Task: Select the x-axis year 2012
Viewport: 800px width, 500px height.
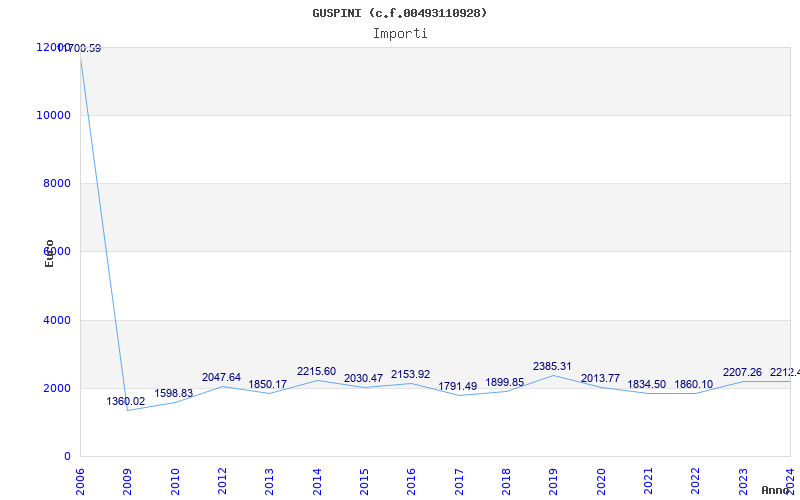Action: pyautogui.click(x=222, y=481)
